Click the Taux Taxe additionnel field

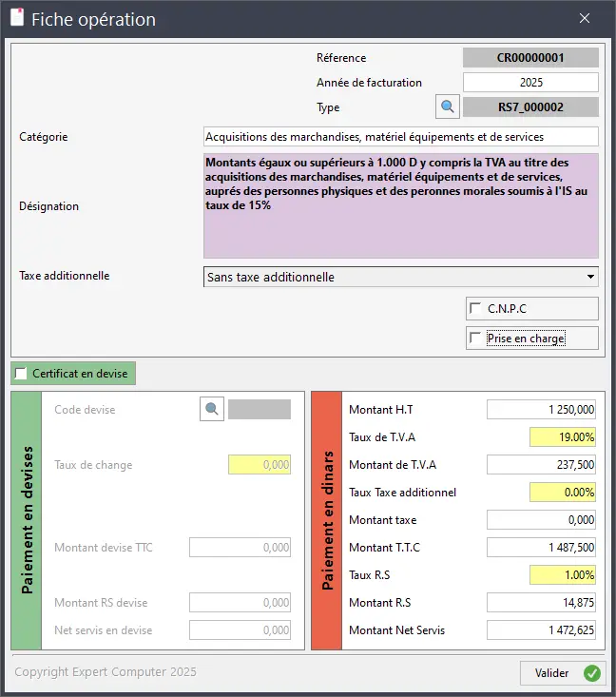pos(565,492)
